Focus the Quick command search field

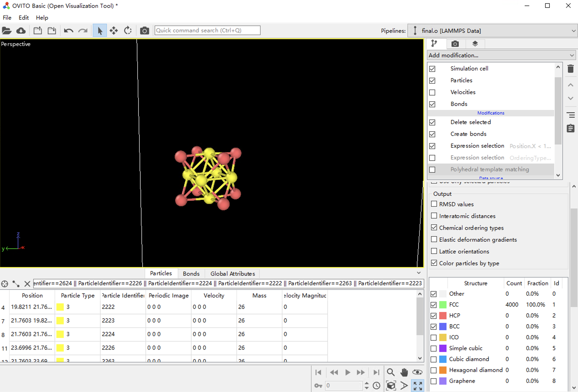click(x=207, y=30)
